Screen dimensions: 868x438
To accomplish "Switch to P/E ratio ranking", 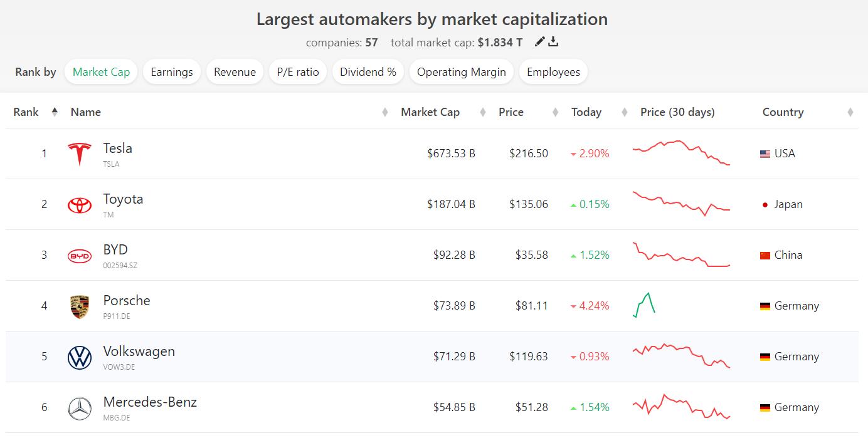I will point(298,72).
